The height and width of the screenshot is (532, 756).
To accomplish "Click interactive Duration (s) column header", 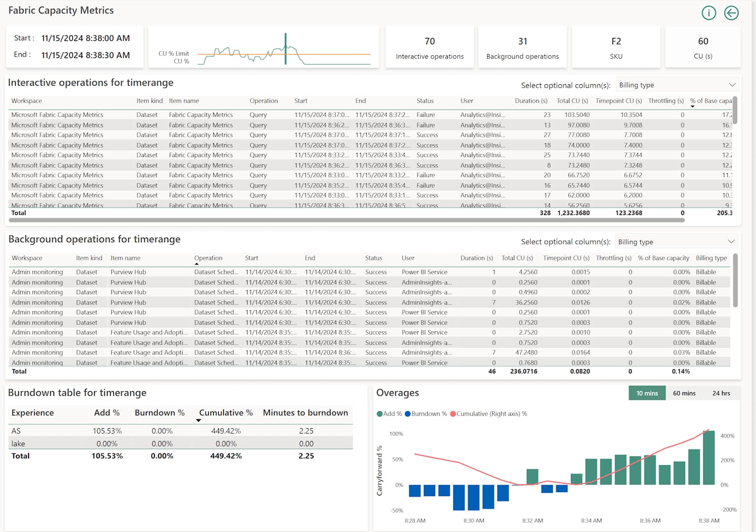I will point(531,101).
